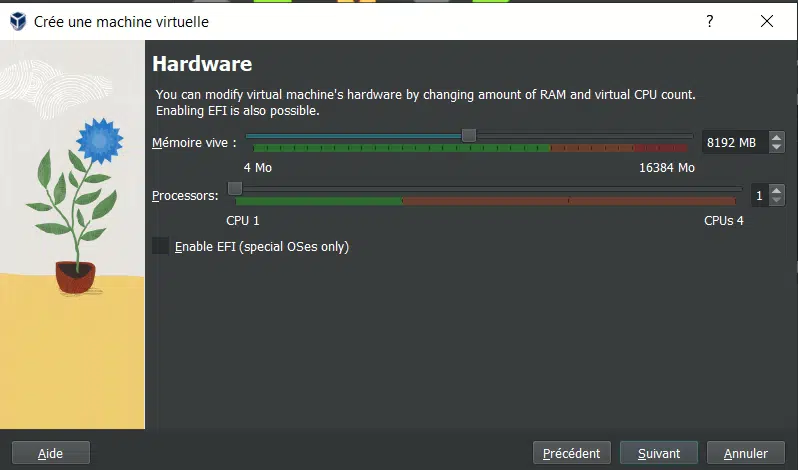Decrease processor count with down arrow
This screenshot has width=798, height=470.
pos(776,200)
